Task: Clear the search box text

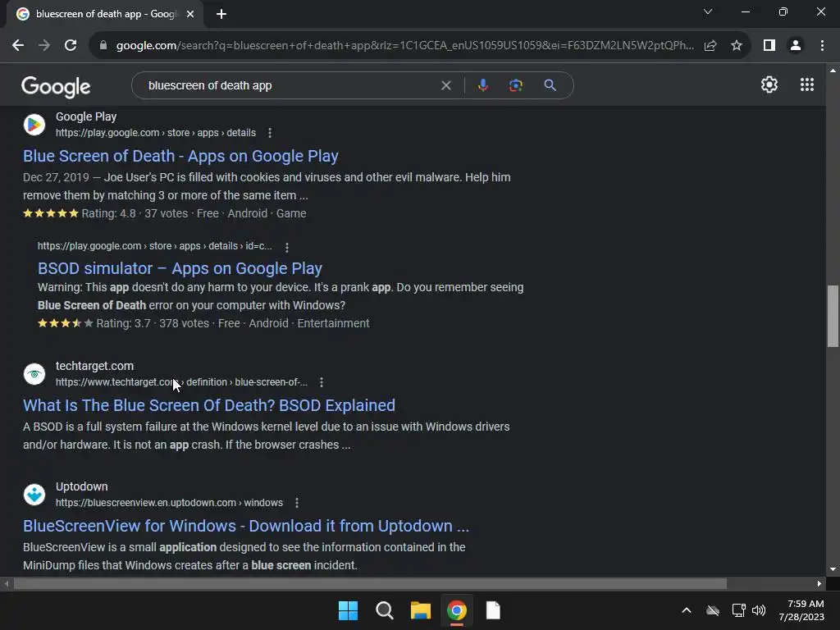Action: [x=445, y=85]
